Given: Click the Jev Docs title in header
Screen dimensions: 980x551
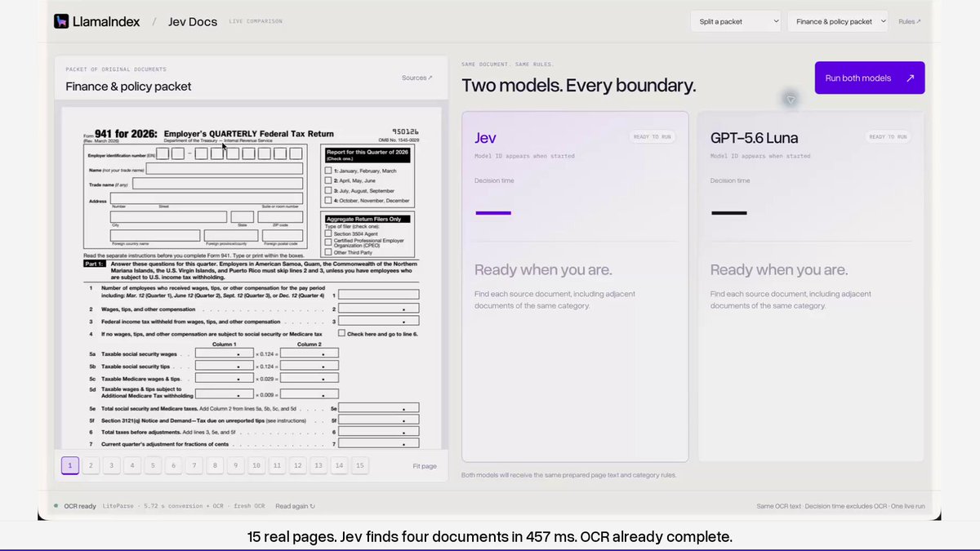Looking at the screenshot, I should coord(193,21).
